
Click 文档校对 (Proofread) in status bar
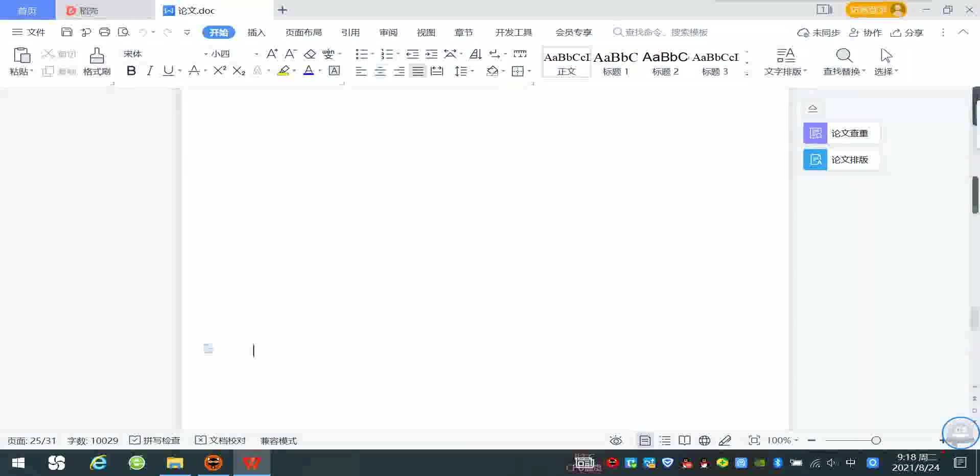(221, 440)
